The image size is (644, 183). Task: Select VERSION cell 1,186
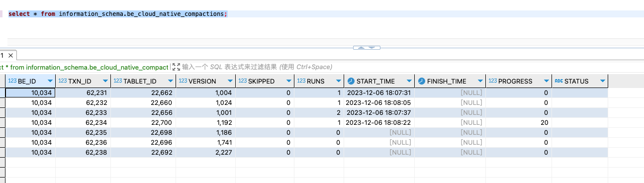[x=205, y=132]
